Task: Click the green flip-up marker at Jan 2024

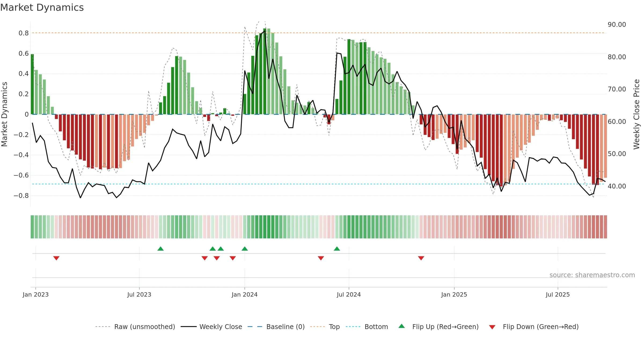Action: point(245,249)
